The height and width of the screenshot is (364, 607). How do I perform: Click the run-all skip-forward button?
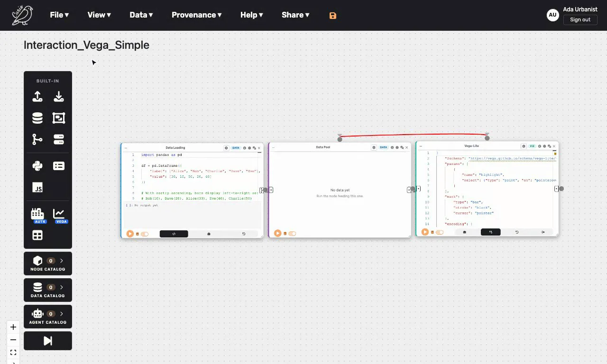point(48,341)
